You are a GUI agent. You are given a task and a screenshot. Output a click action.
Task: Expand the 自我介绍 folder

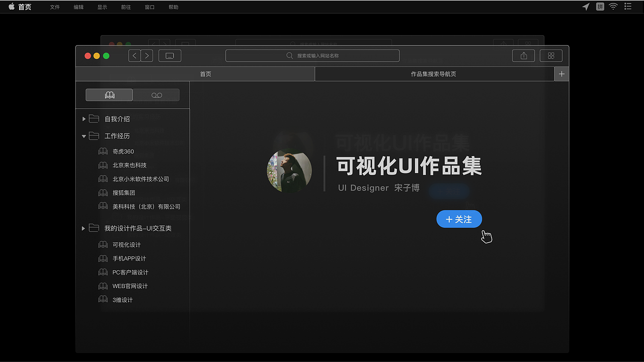[x=84, y=119]
